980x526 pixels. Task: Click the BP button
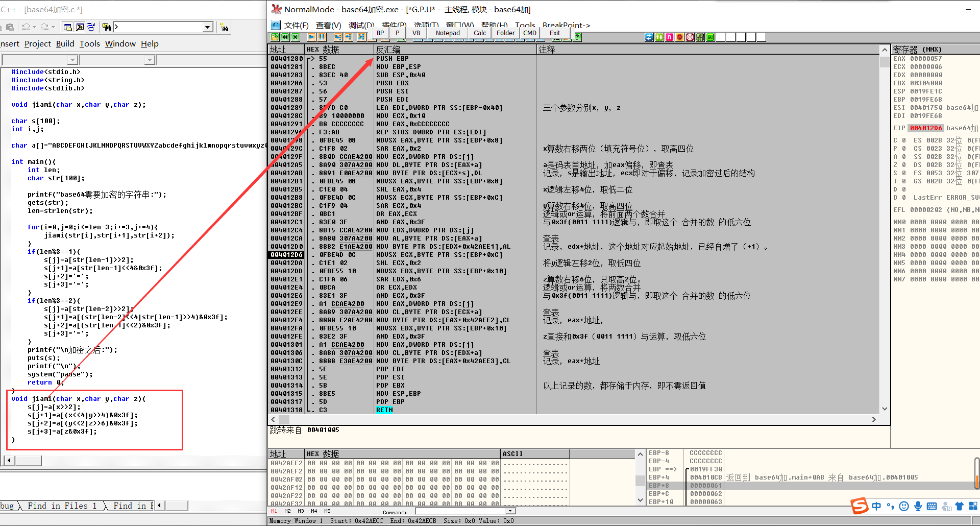tap(380, 33)
